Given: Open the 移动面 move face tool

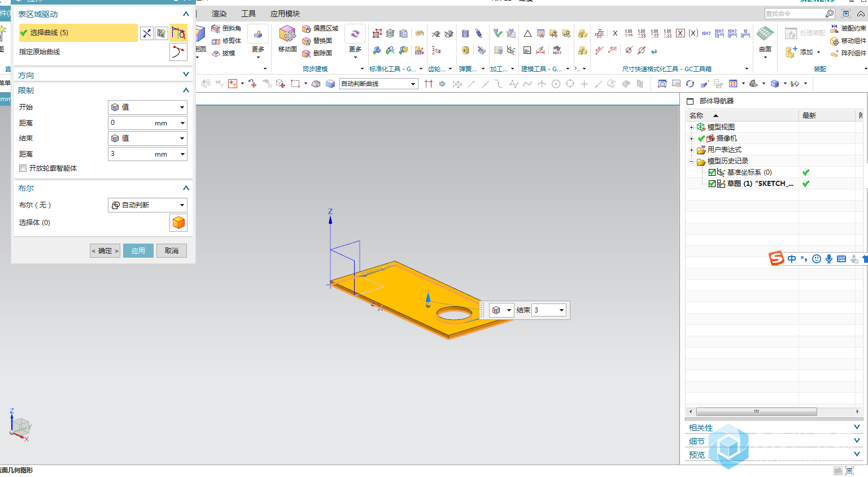Looking at the screenshot, I should pos(287,39).
